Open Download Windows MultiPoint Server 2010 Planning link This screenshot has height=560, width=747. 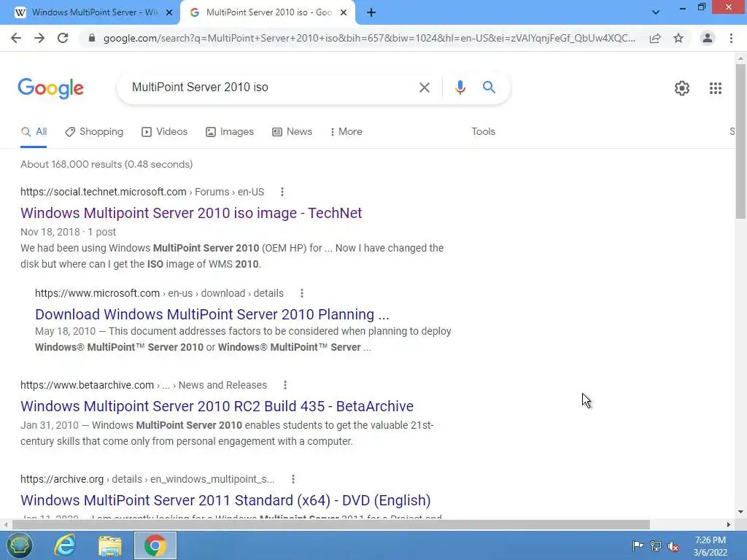coord(212,314)
